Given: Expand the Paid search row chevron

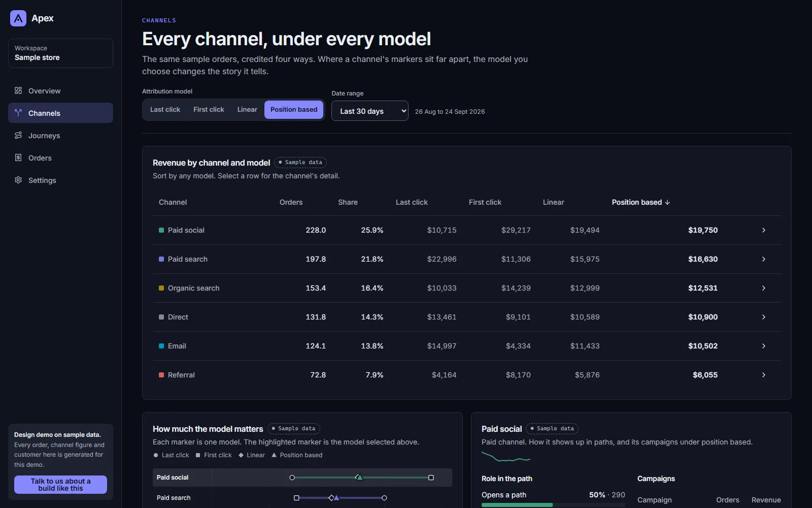Looking at the screenshot, I should (763, 259).
